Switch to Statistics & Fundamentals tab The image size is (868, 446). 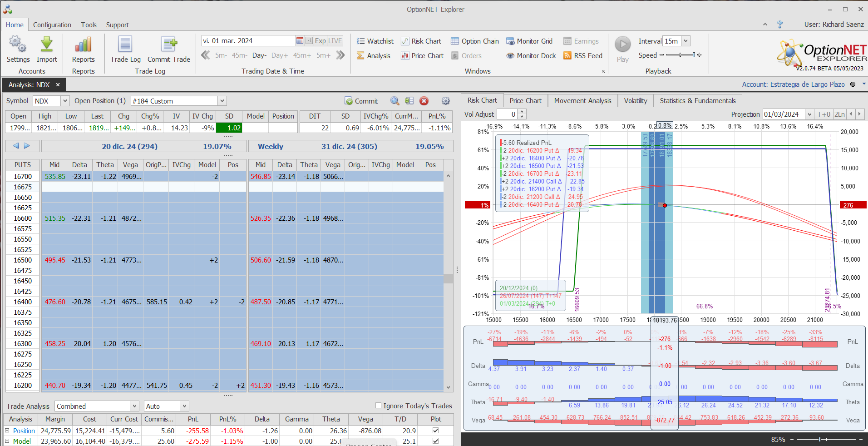(x=698, y=100)
